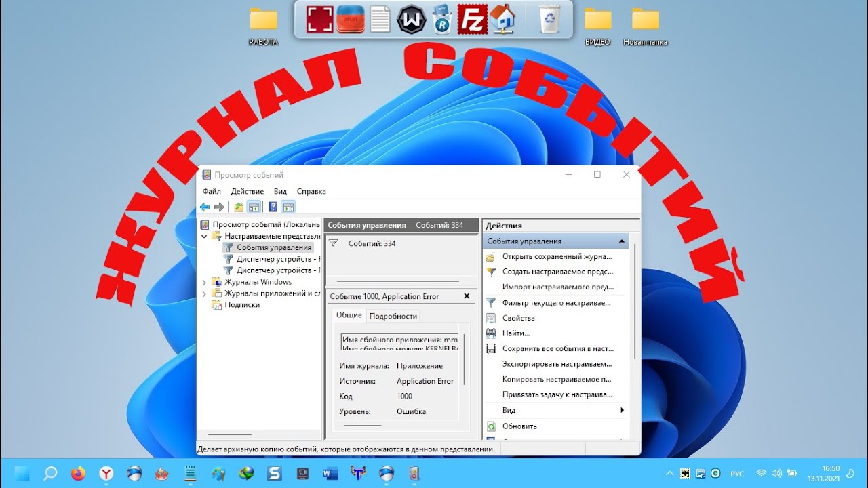Click Фильтр текущего настраиваемого представления action
Image resolution: width=868 pixels, height=488 pixels.
556,303
